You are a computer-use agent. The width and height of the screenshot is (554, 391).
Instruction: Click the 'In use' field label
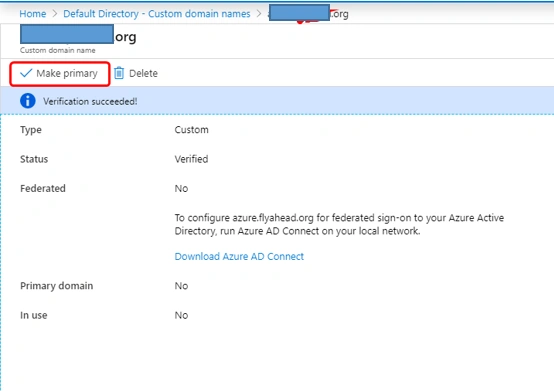pyautogui.click(x=34, y=315)
